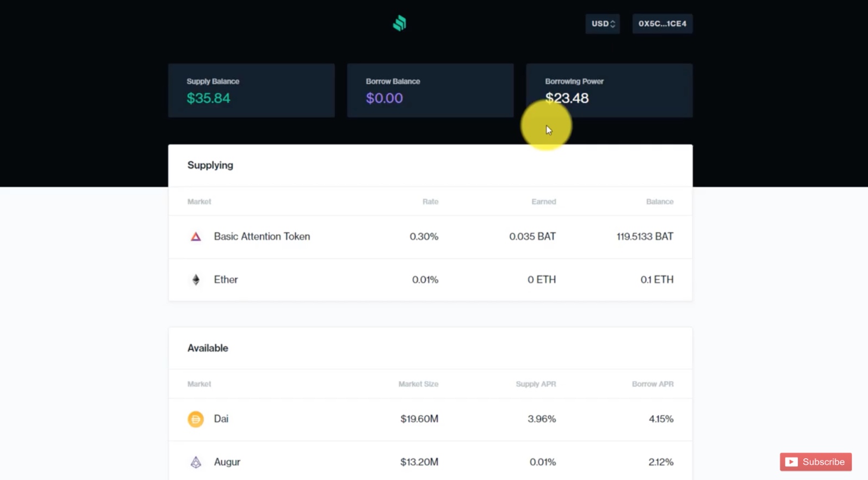Click the Supply APR column header

[536, 384]
